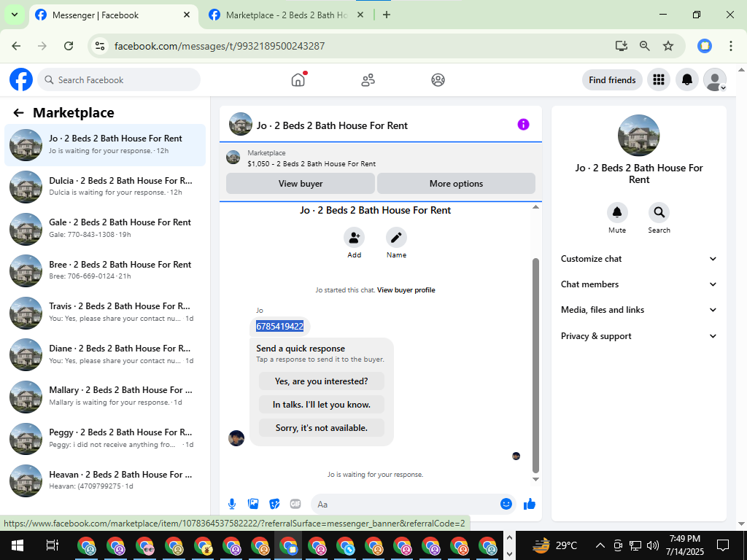
Task: Choose a sticker icon
Action: click(274, 504)
